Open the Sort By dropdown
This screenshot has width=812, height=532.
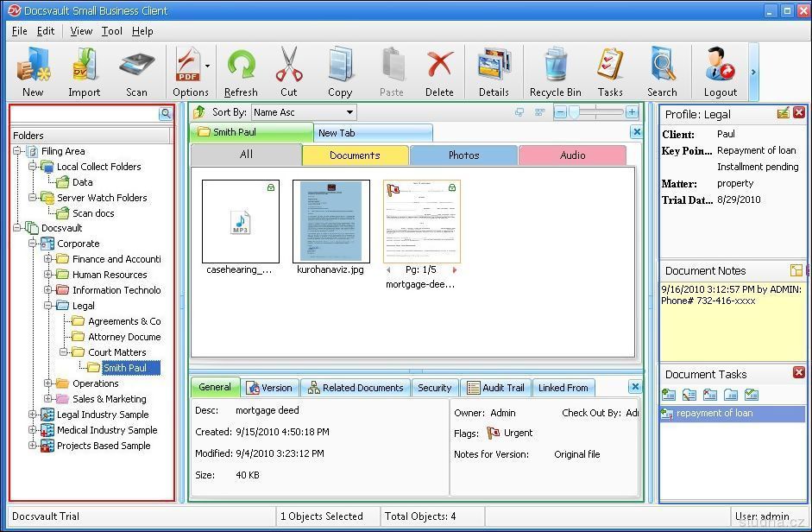[x=349, y=112]
